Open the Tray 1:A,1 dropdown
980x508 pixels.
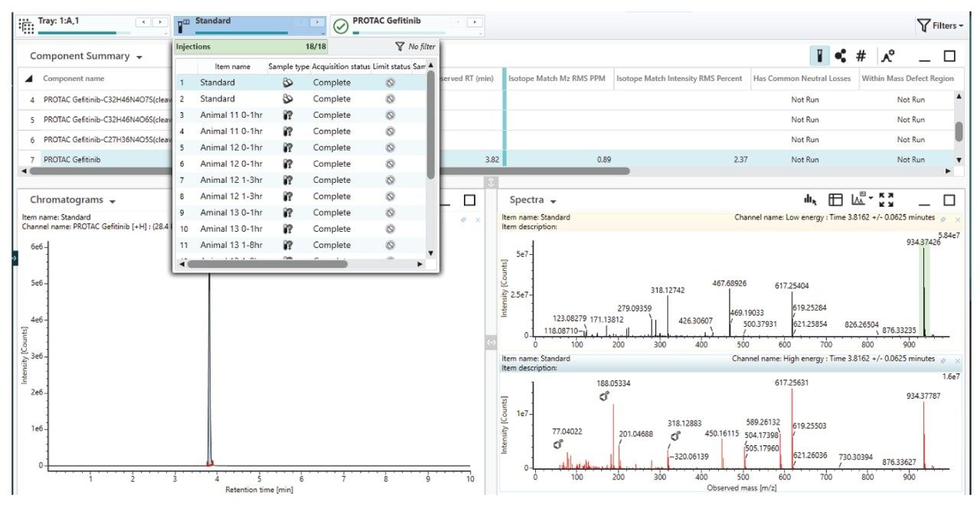(167, 33)
